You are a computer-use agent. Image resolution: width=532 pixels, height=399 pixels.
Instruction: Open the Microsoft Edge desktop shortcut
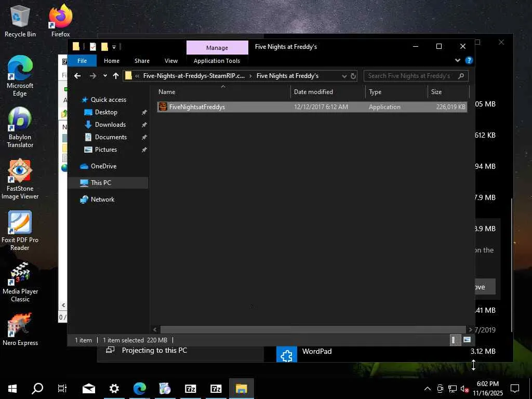pos(20,76)
